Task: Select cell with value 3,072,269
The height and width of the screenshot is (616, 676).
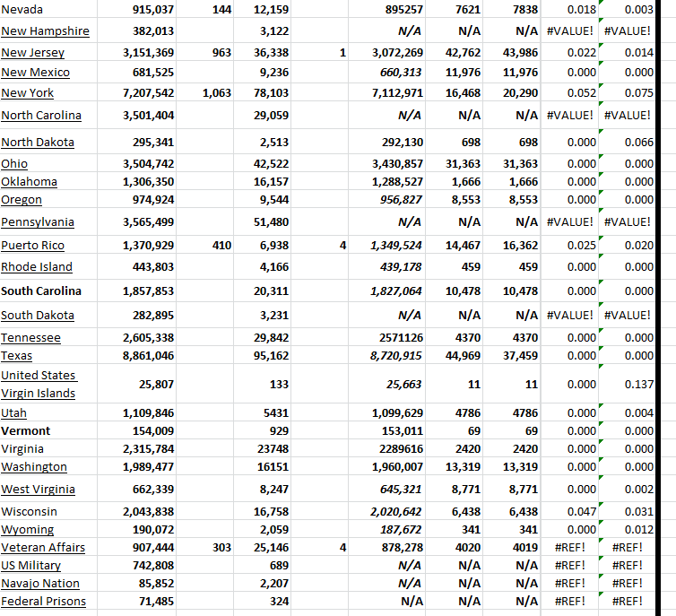Action: click(386, 53)
